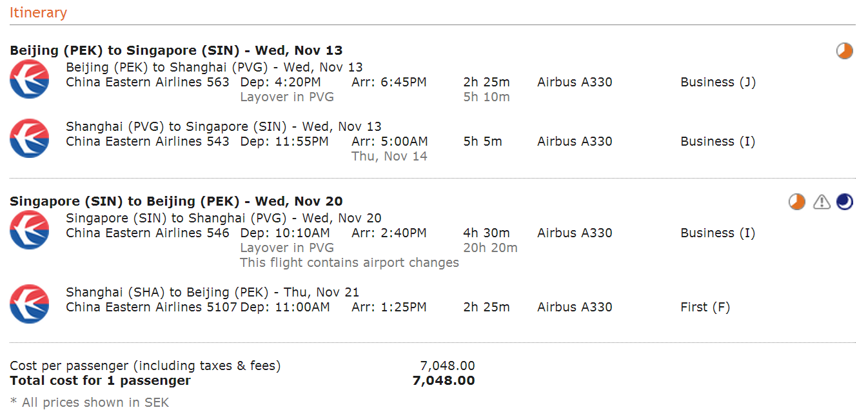The height and width of the screenshot is (410, 868).
Task: Click the First (F) cabin class label
Action: (705, 307)
